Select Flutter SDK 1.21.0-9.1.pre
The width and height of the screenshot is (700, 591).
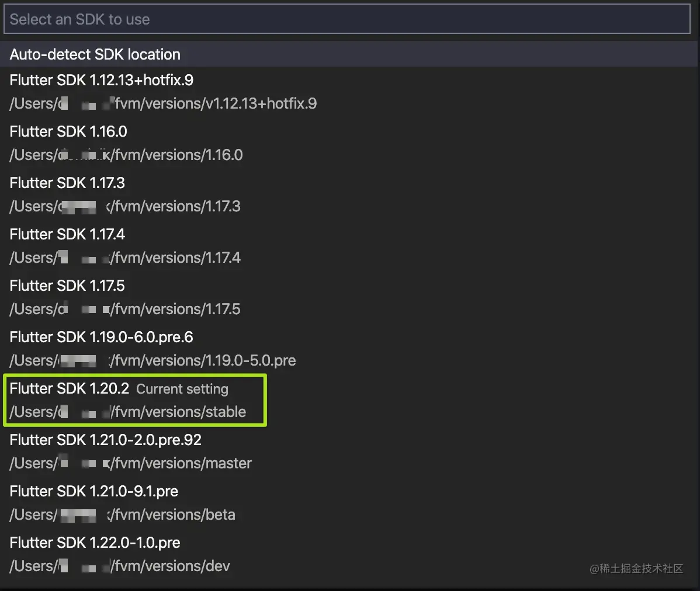click(349, 503)
